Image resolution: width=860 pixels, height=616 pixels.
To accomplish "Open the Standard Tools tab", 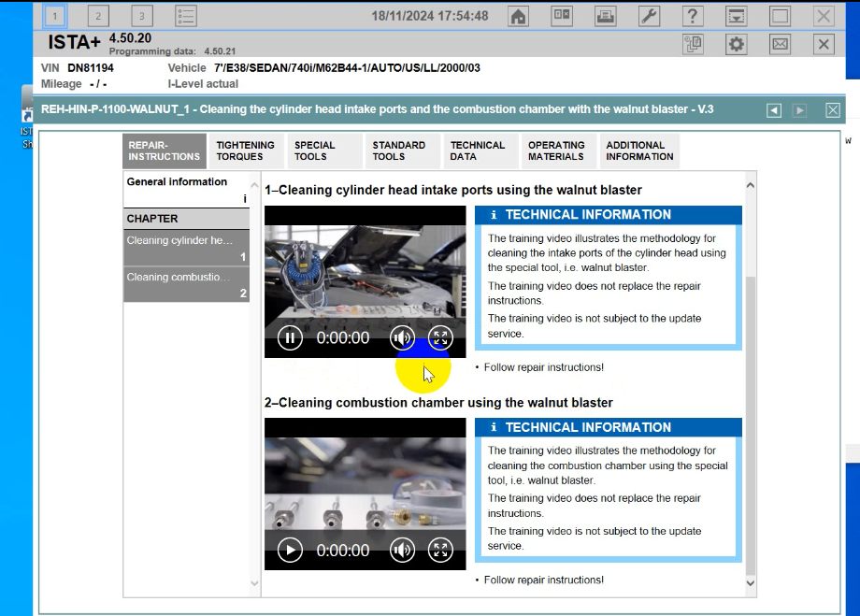I will 402,150.
